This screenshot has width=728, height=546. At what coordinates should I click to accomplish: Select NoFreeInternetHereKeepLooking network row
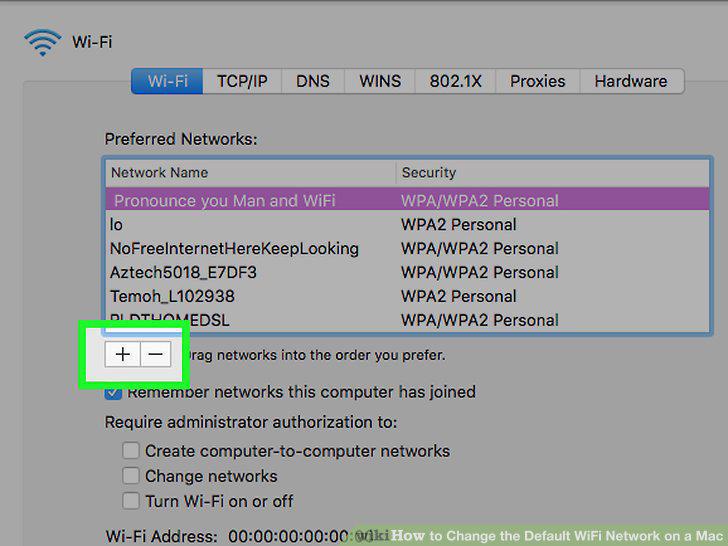tap(407, 248)
